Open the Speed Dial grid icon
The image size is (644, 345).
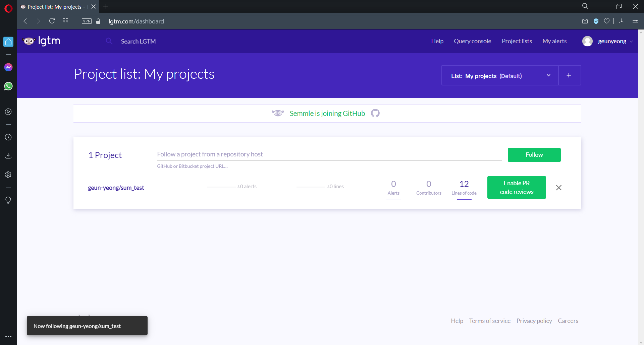(x=65, y=21)
